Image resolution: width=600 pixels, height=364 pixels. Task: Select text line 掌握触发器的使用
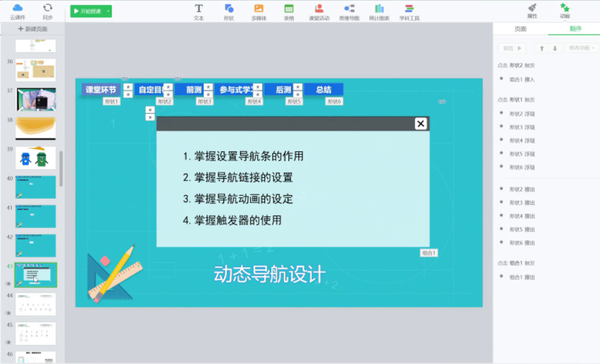tap(237, 220)
